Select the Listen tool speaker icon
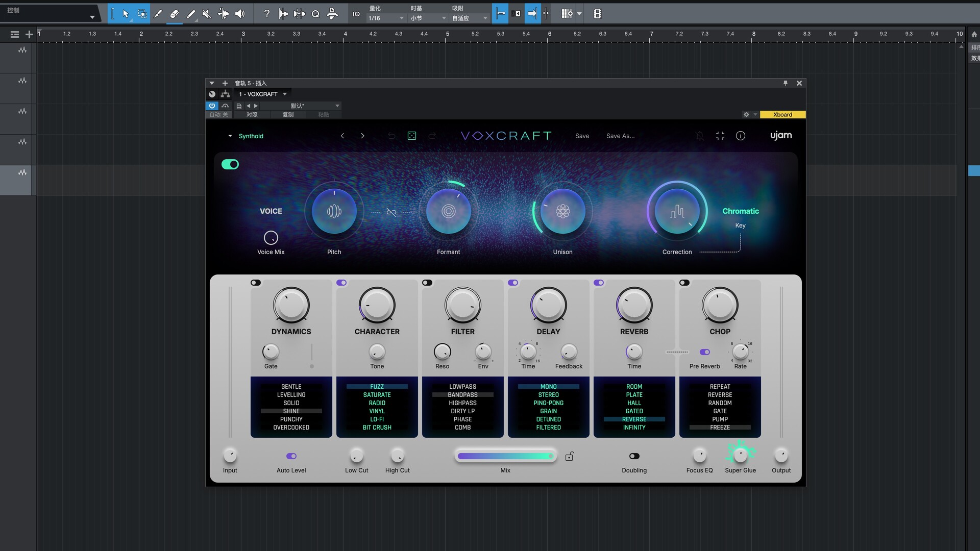Image resolution: width=980 pixels, height=551 pixels. click(240, 14)
